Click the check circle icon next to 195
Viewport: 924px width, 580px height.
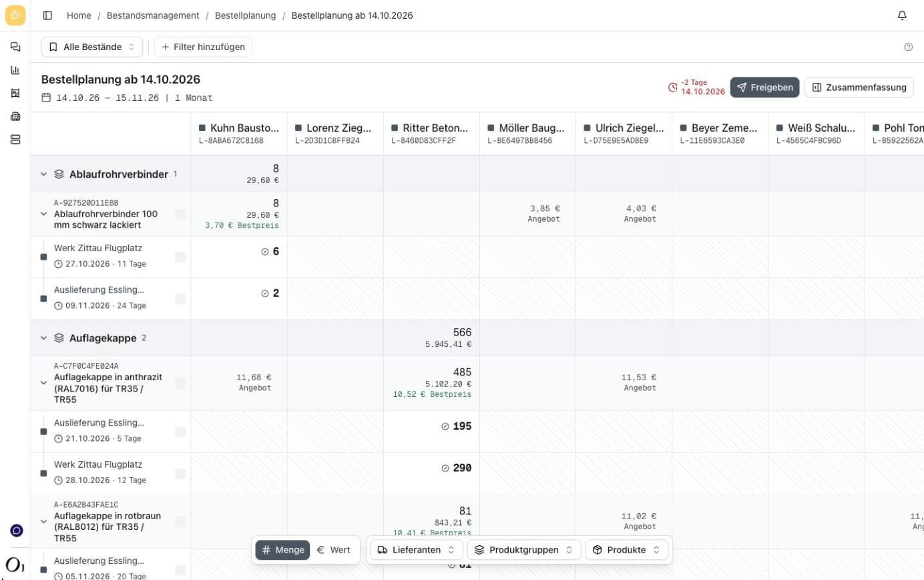(445, 426)
